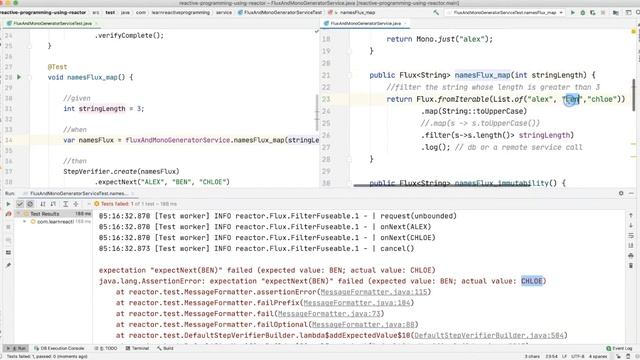Image resolution: width=640 pixels, height=360 pixels.
Task: Stop the running process
Action: pos(8,227)
